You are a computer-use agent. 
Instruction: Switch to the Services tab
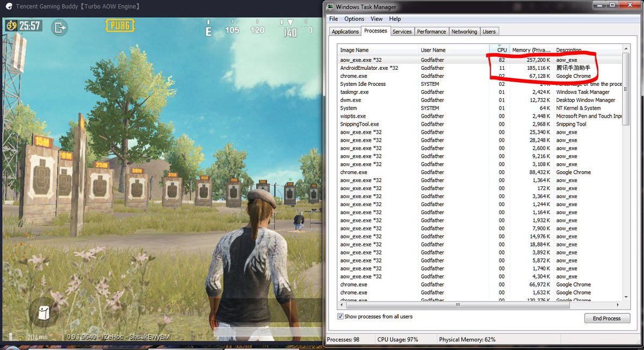pos(402,32)
